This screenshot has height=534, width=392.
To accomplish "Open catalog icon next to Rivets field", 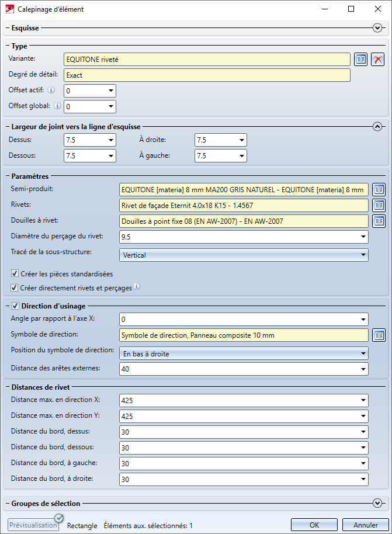I will click(x=379, y=205).
